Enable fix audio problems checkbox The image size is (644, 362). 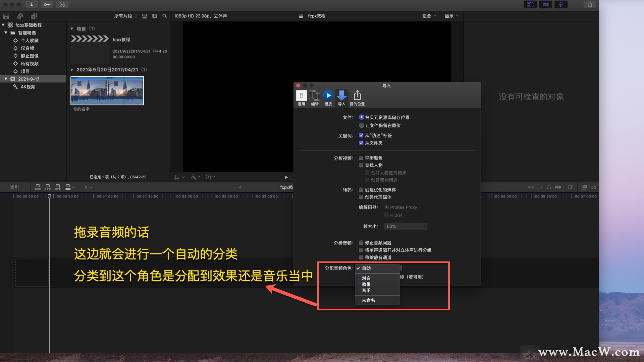[361, 243]
